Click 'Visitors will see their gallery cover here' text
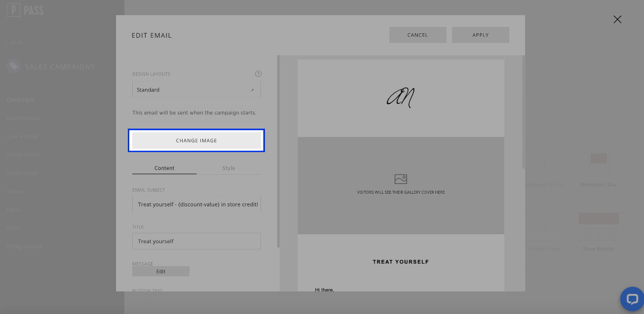This screenshot has height=314, width=644. (x=401, y=192)
